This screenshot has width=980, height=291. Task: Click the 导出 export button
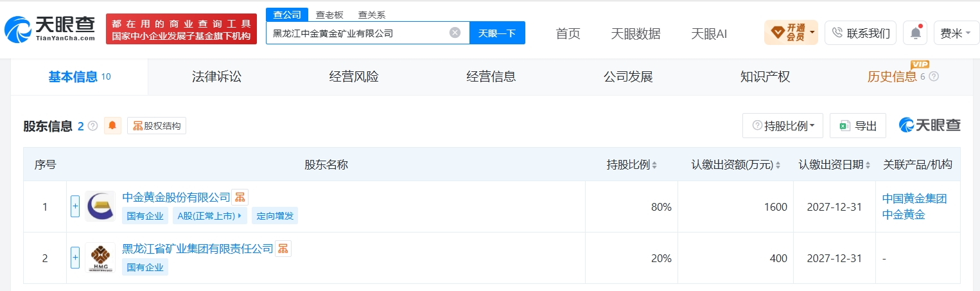pos(858,126)
